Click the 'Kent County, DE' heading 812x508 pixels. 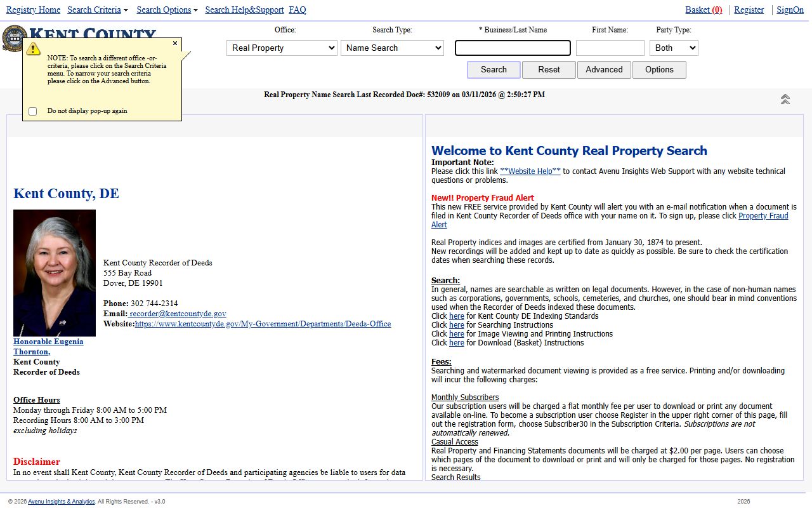point(66,194)
